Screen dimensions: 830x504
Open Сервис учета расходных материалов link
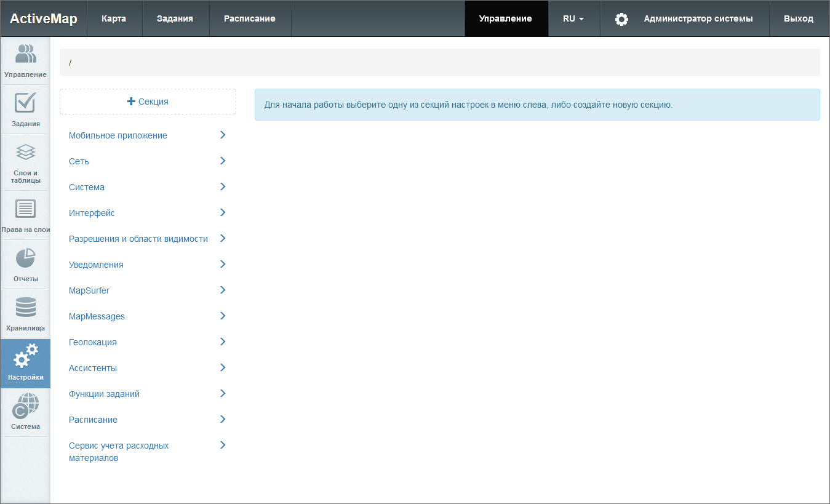(x=119, y=452)
